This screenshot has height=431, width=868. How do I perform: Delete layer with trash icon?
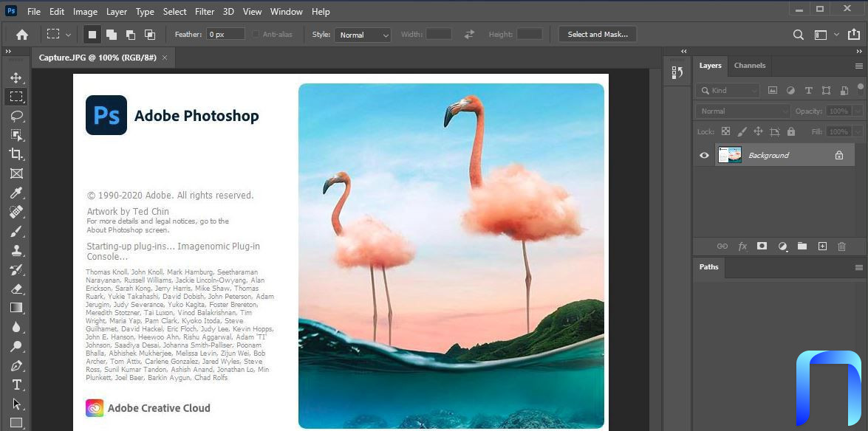(x=842, y=246)
